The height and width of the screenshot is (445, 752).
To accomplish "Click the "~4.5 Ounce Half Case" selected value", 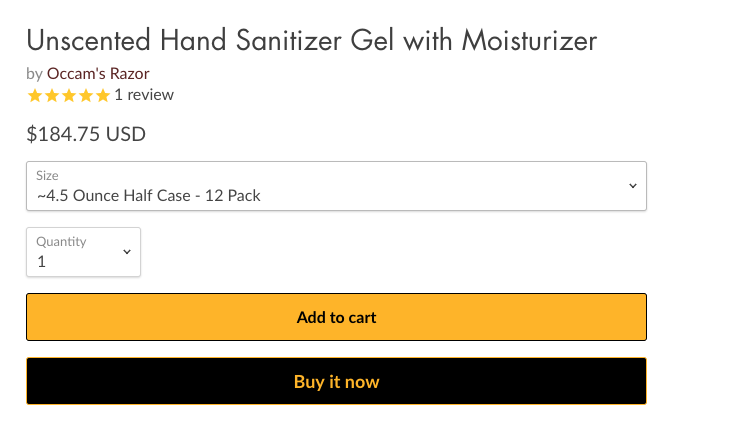I will (x=148, y=196).
